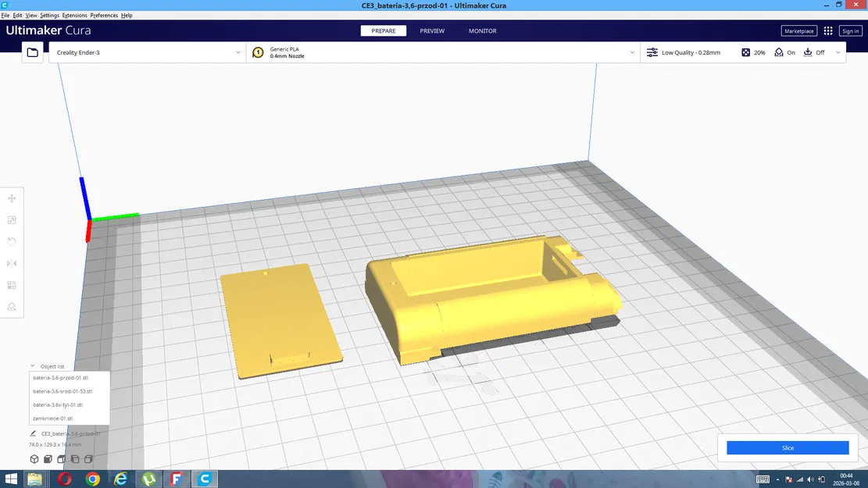Open the Extensions menu

click(x=74, y=16)
